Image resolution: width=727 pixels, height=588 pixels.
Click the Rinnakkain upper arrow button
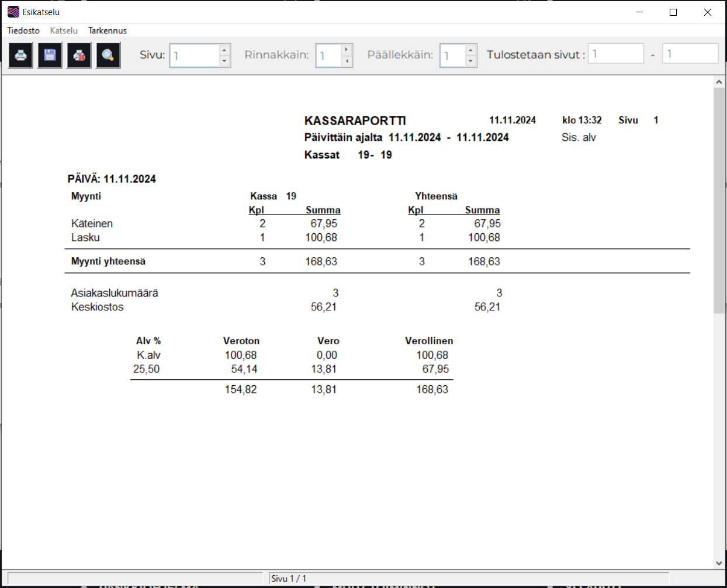click(347, 50)
